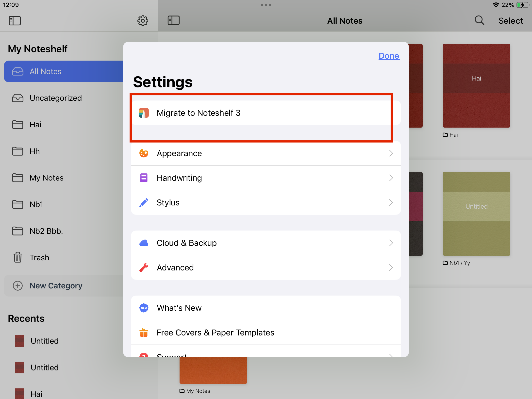Expand Stylus settings via its chevron
532x399 pixels.
[x=391, y=202]
